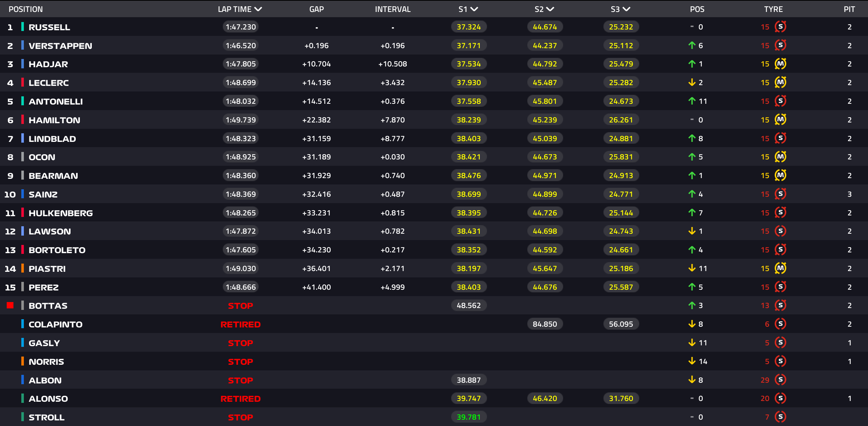Click Hadjar's medium tyre icon
This screenshot has height=426, width=868.
780,64
